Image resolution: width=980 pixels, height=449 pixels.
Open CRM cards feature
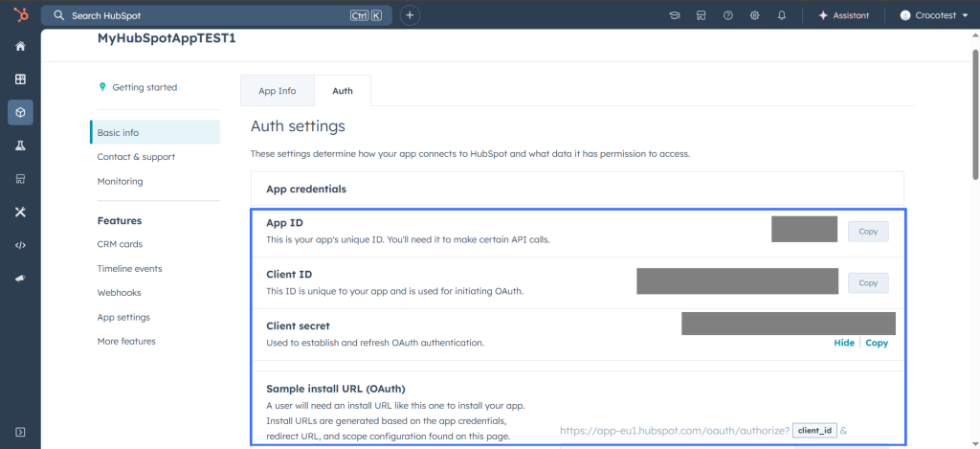point(120,244)
